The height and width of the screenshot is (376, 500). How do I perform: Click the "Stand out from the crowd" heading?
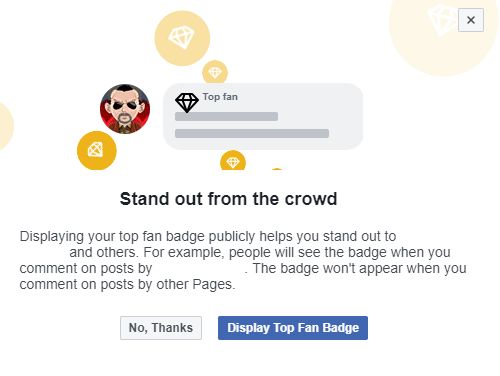pos(229,199)
